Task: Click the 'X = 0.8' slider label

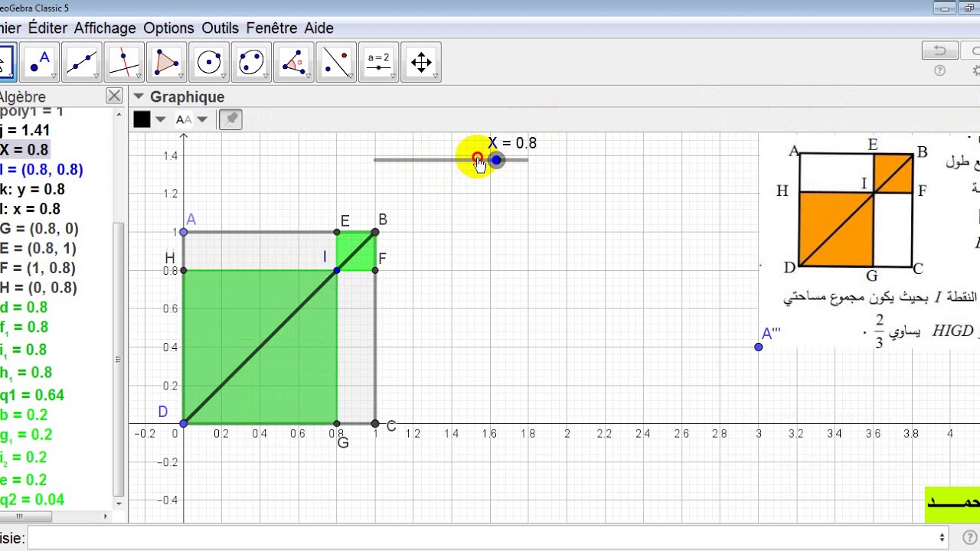Action: 512,143
